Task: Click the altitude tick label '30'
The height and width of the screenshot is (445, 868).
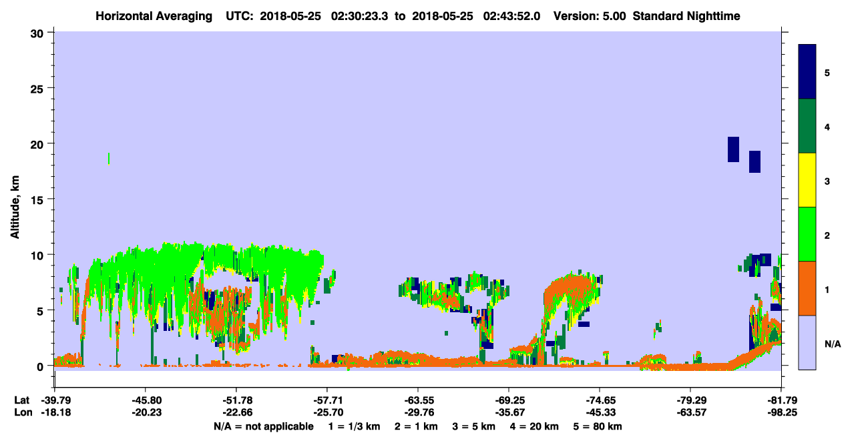Action: pyautogui.click(x=39, y=33)
